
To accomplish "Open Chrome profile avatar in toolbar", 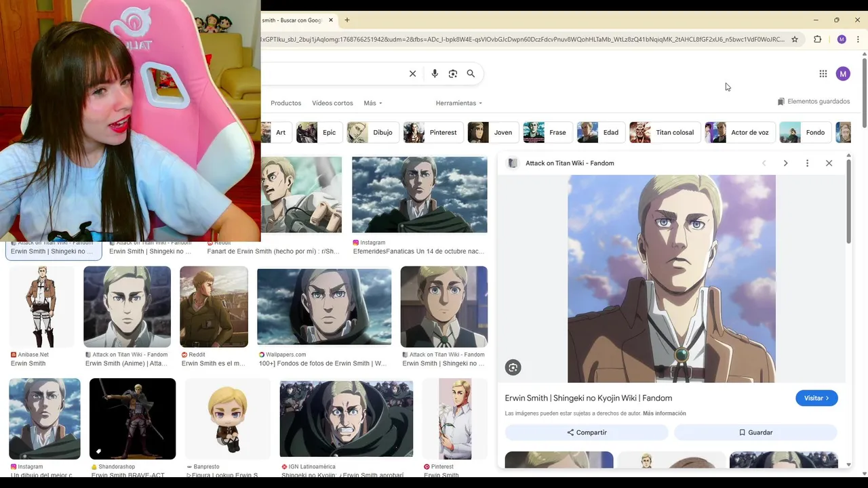I will pos(842,39).
